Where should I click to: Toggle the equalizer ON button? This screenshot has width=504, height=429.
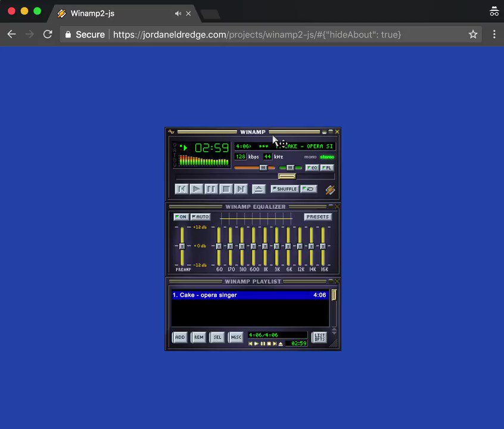[181, 217]
